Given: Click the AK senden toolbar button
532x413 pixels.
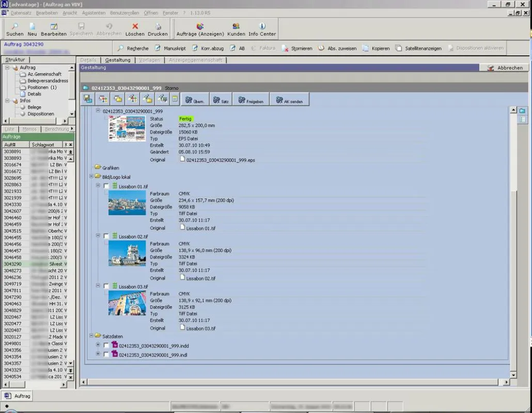Looking at the screenshot, I should click(289, 100).
